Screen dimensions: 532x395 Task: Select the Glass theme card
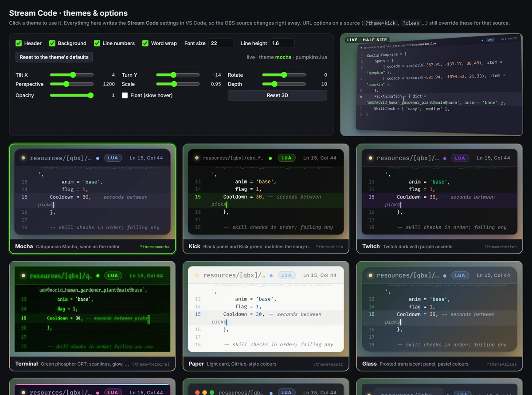pos(439,316)
